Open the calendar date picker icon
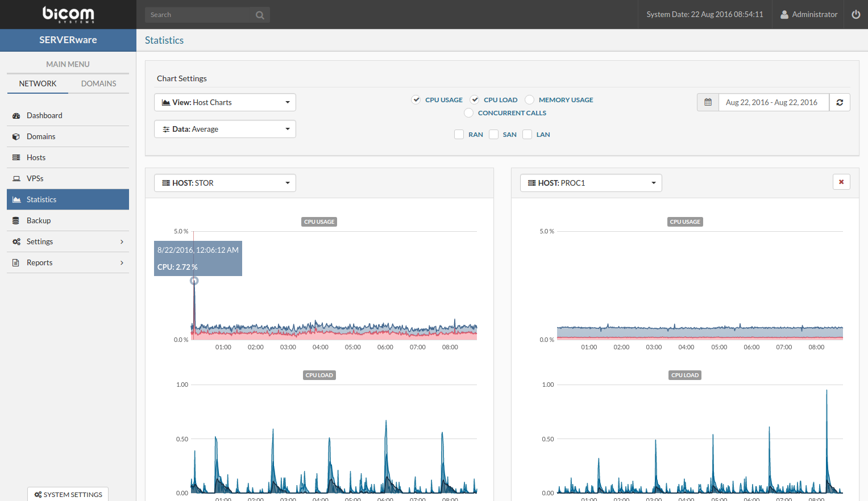 point(708,102)
